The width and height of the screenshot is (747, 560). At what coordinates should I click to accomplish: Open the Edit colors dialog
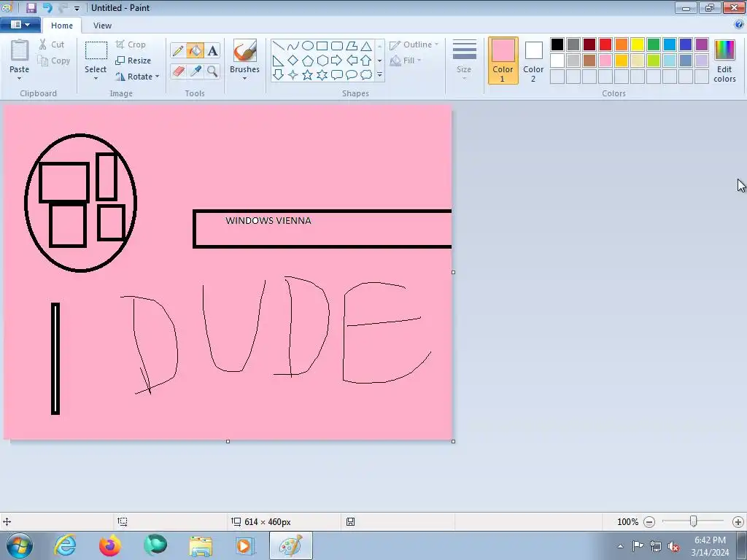click(724, 61)
